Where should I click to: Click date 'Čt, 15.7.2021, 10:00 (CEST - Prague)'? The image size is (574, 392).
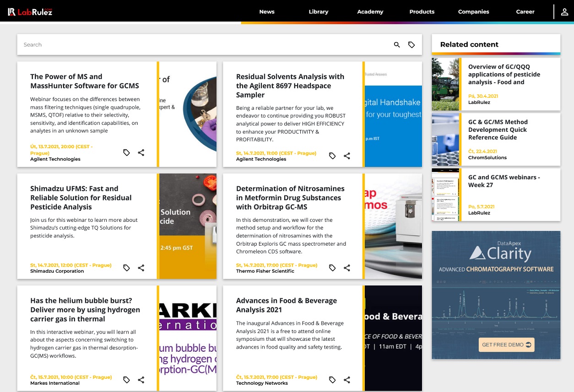tap(71, 377)
